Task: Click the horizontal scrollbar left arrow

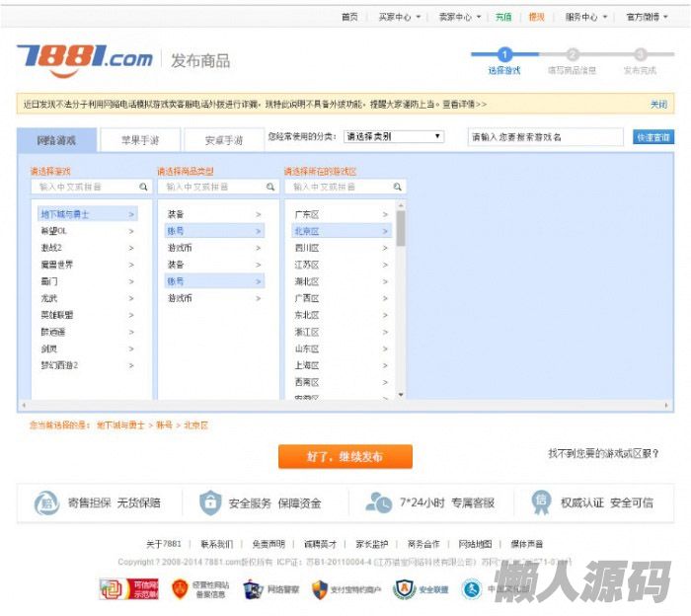Action: coord(24,405)
